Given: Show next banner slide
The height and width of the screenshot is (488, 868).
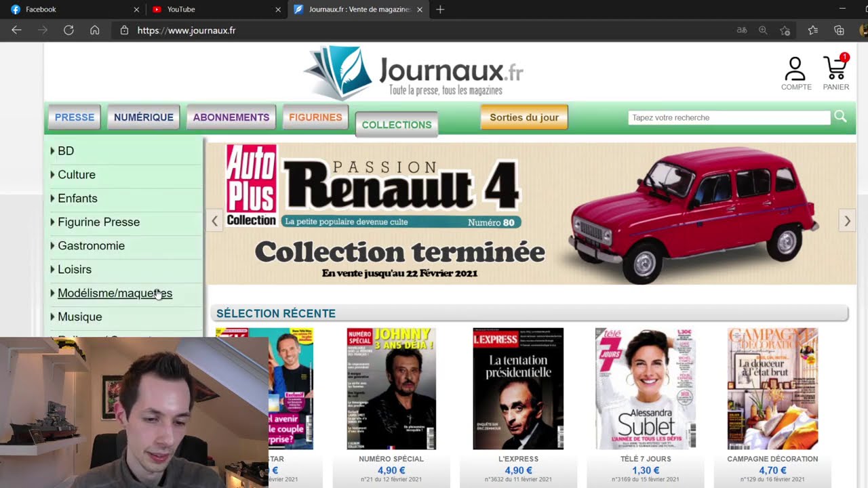Looking at the screenshot, I should tap(847, 220).
